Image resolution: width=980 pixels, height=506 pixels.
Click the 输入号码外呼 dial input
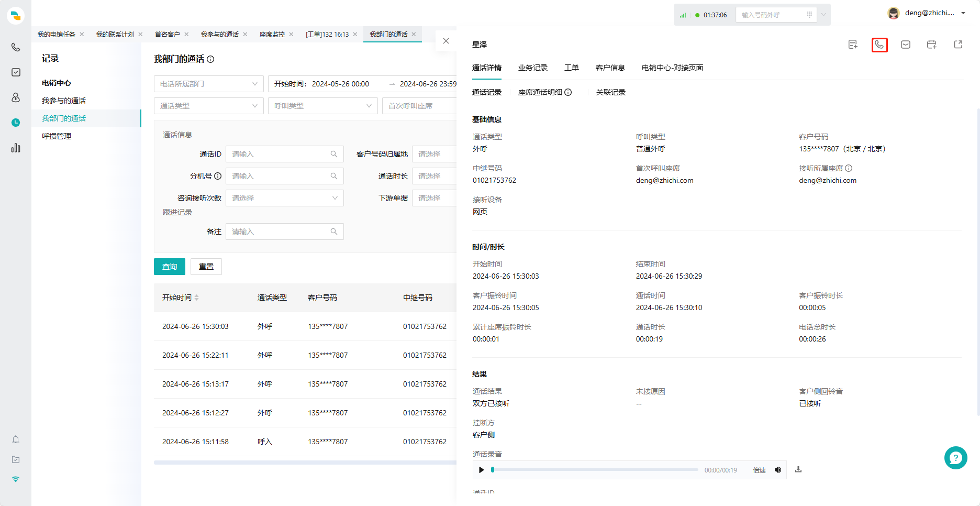[x=772, y=15]
